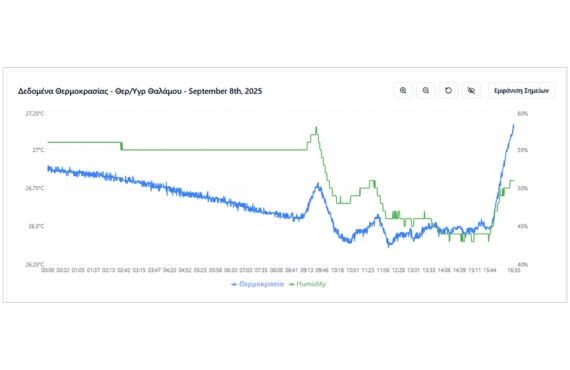The width and height of the screenshot is (570, 370).
Task: Click the 27.25°C temperature axis label
Action: coord(35,114)
